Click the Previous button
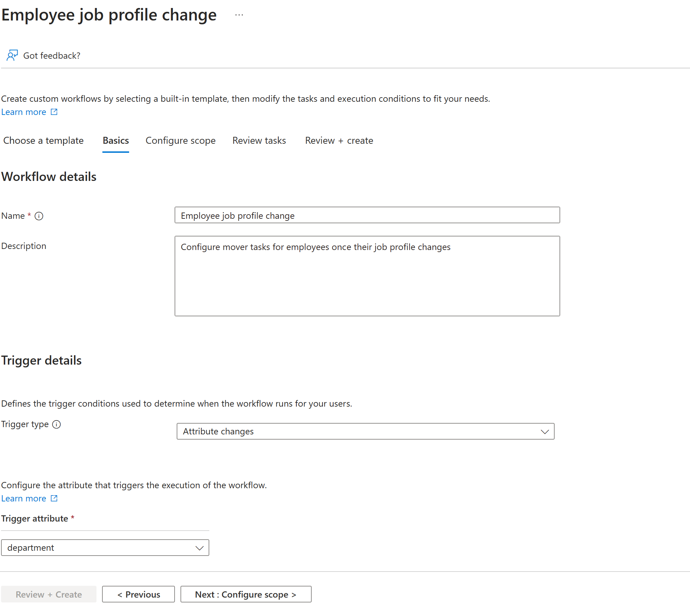Image resolution: width=690 pixels, height=616 pixels. [138, 594]
